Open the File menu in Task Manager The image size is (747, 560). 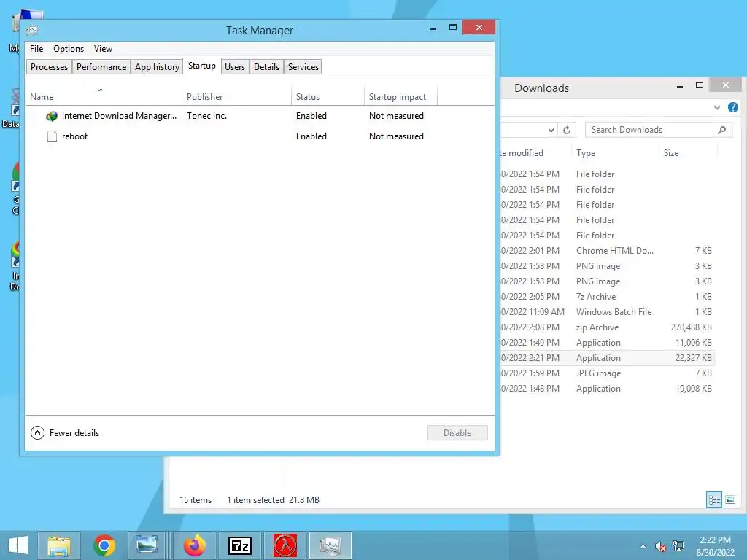pos(36,49)
